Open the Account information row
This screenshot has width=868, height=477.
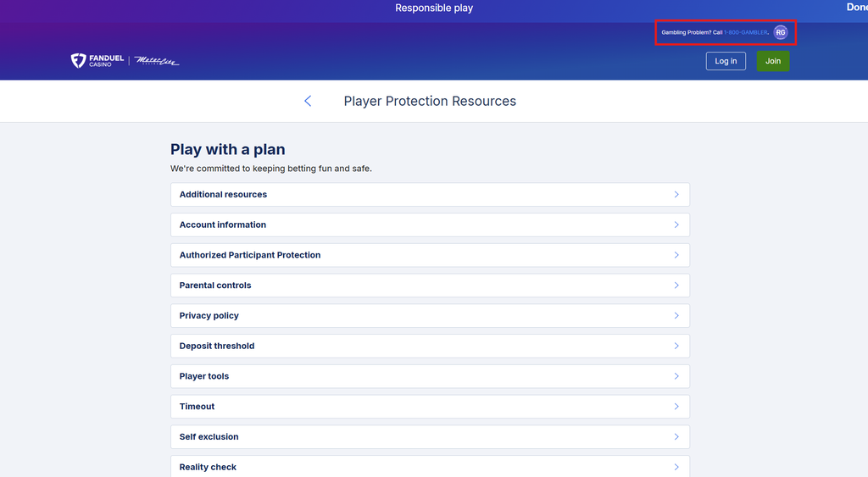click(x=430, y=225)
